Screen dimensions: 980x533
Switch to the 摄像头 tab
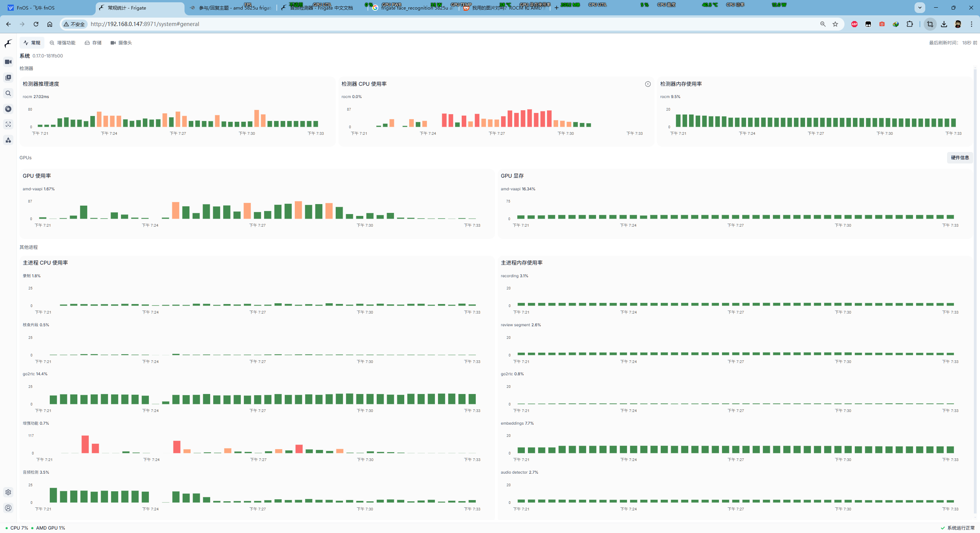coord(121,43)
